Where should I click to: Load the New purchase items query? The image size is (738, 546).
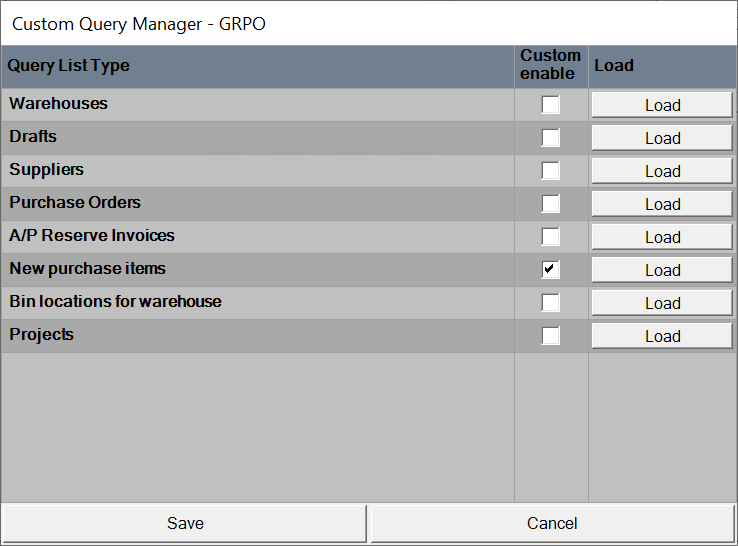click(662, 270)
